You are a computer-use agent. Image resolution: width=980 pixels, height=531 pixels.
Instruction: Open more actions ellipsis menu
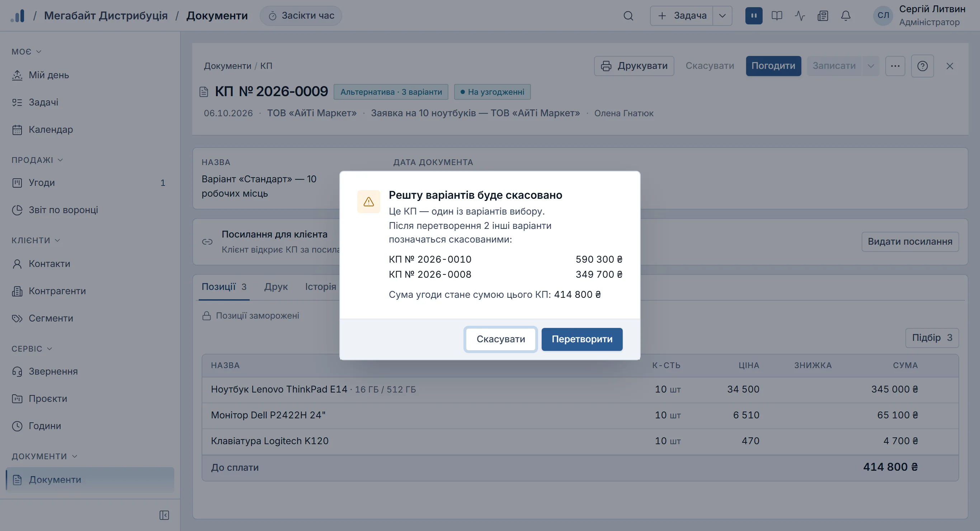click(x=895, y=66)
